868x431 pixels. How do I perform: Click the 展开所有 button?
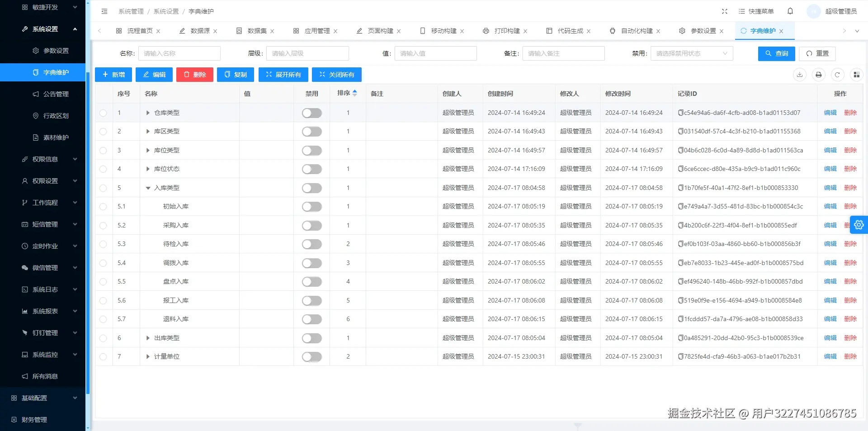pyautogui.click(x=283, y=75)
